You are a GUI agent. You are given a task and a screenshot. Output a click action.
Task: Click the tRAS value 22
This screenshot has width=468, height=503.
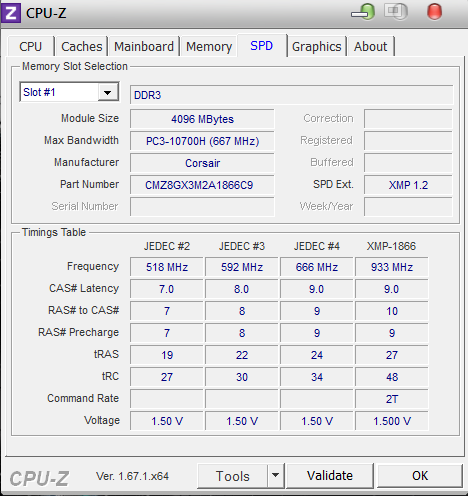pyautogui.click(x=242, y=355)
